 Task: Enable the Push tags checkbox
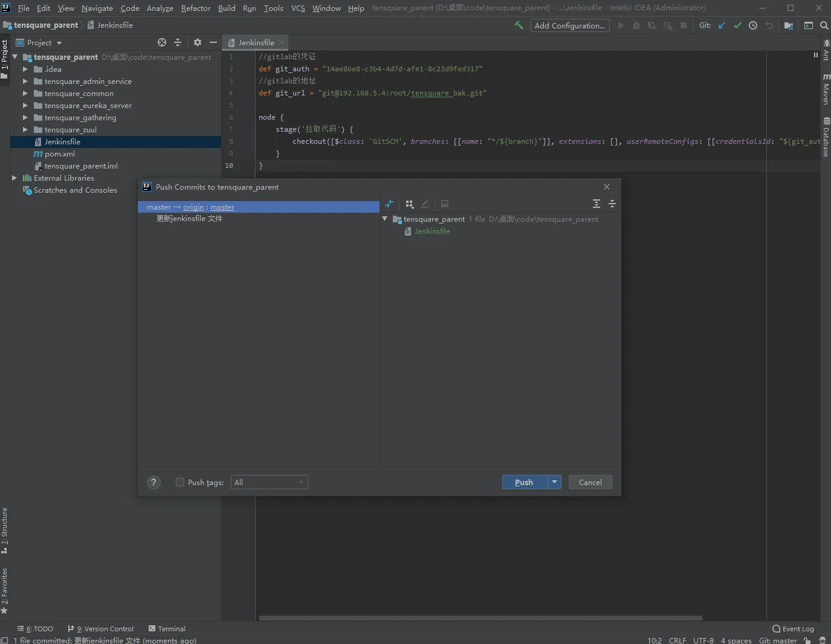click(180, 482)
